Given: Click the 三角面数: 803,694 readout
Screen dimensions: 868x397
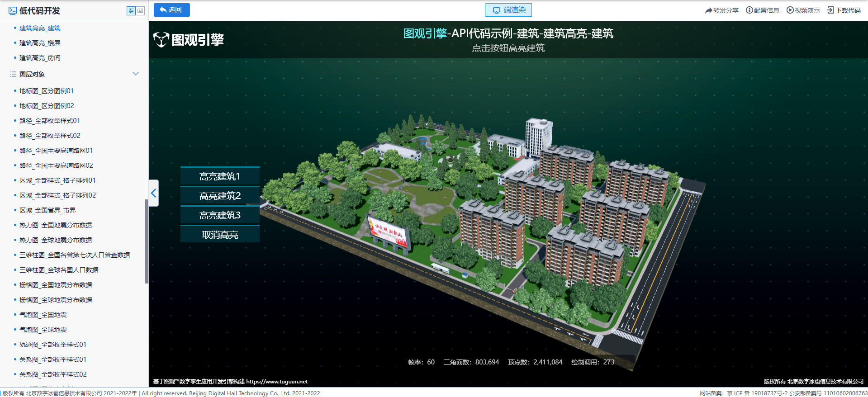Looking at the screenshot, I should 471,362.
